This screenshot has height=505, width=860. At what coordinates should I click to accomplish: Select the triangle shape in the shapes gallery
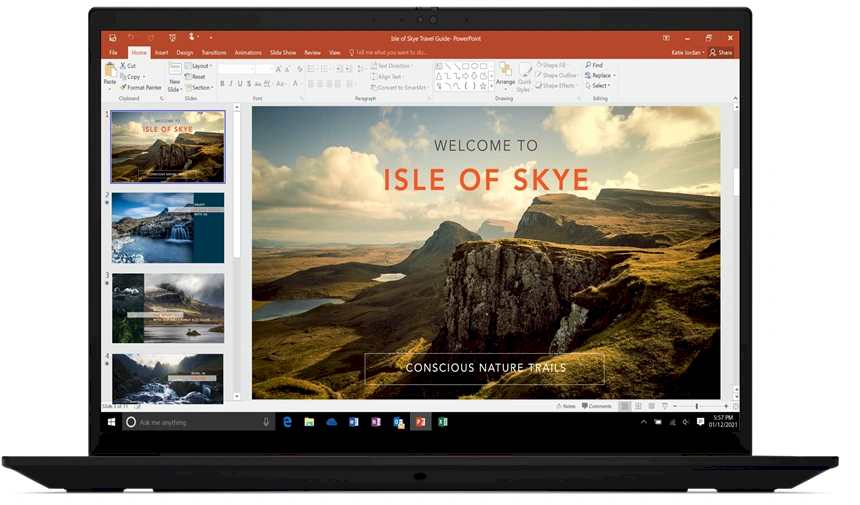[x=439, y=76]
